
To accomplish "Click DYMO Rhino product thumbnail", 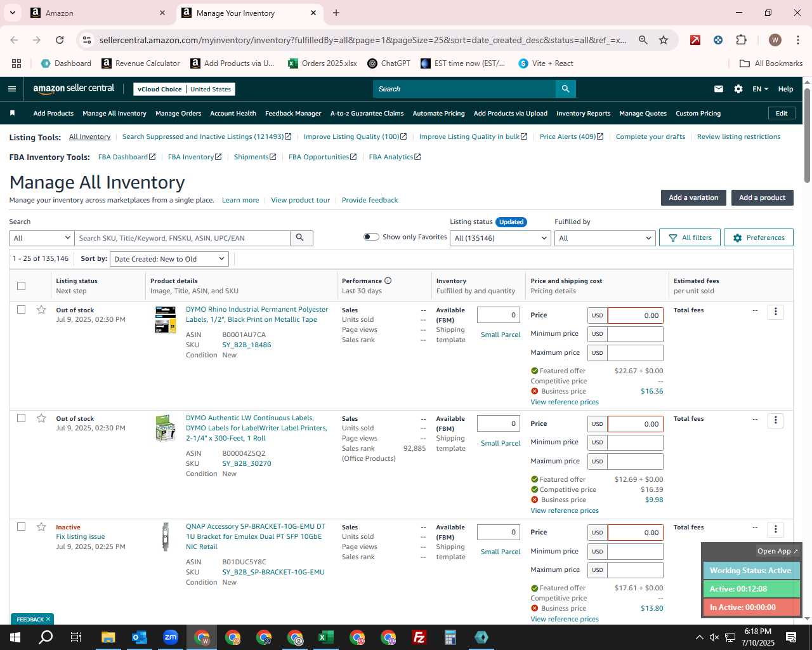I will 166,319.
